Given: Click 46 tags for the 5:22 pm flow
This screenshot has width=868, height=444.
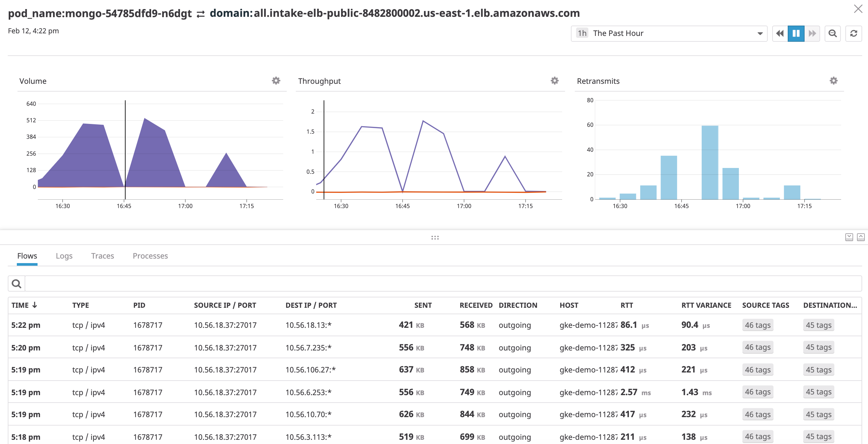Looking at the screenshot, I should coord(758,325).
